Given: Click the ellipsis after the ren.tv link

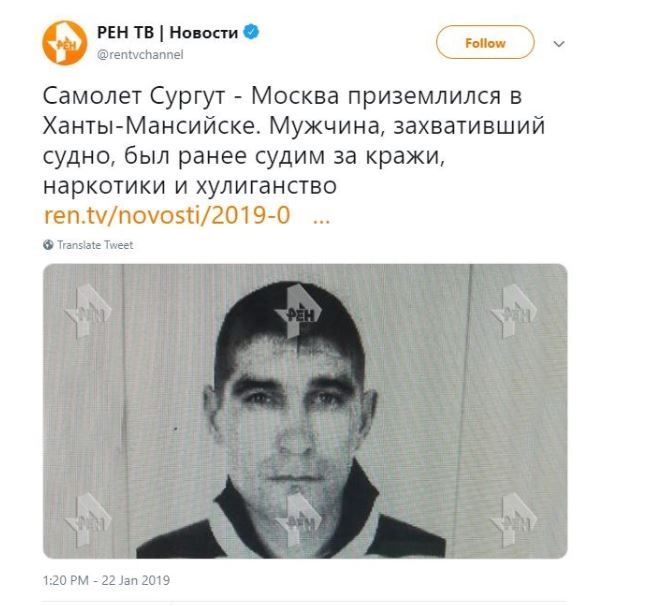Looking at the screenshot, I should pyautogui.click(x=322, y=219).
